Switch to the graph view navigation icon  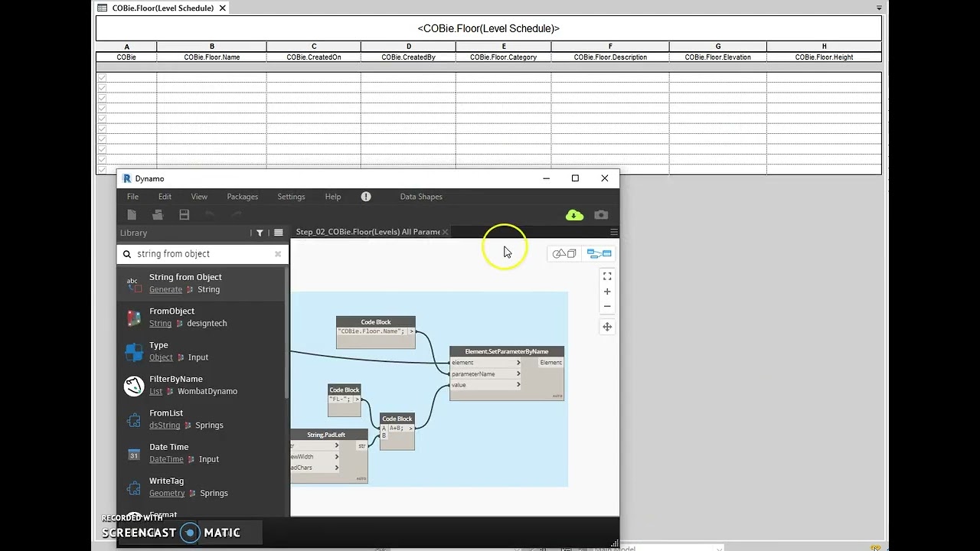point(599,253)
